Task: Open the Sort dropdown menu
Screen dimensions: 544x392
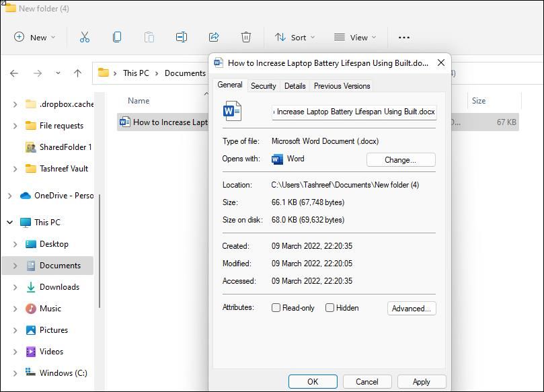Action: tap(295, 37)
